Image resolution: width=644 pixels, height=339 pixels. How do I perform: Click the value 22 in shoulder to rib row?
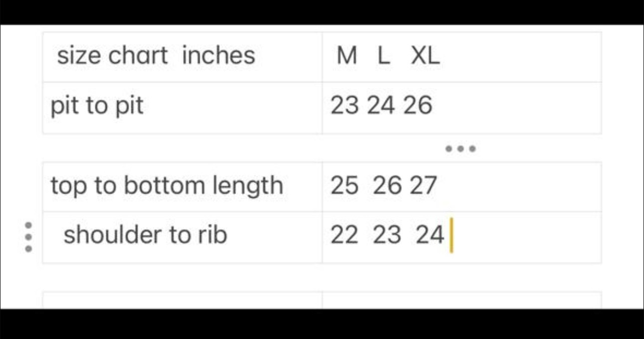[344, 235]
